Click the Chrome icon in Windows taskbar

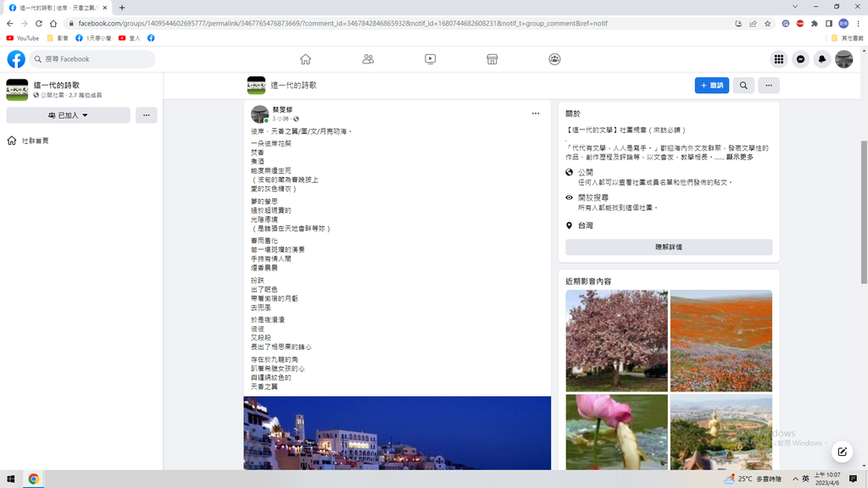[x=34, y=479]
